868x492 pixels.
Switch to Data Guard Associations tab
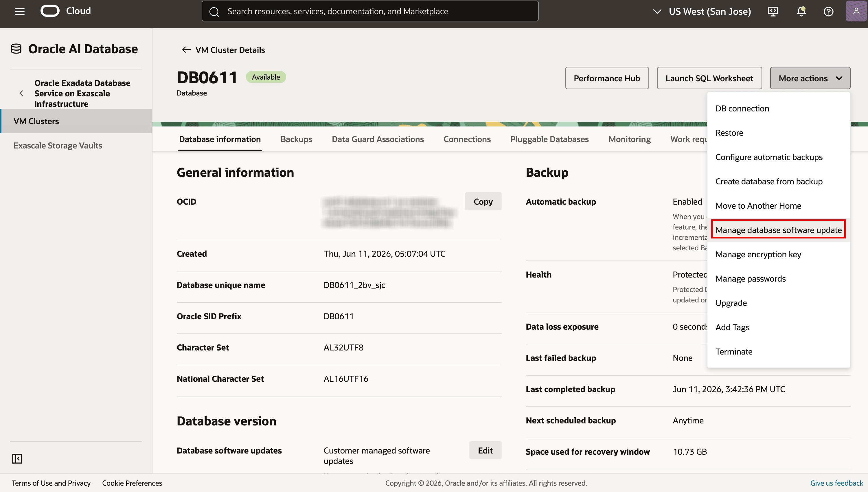point(378,139)
